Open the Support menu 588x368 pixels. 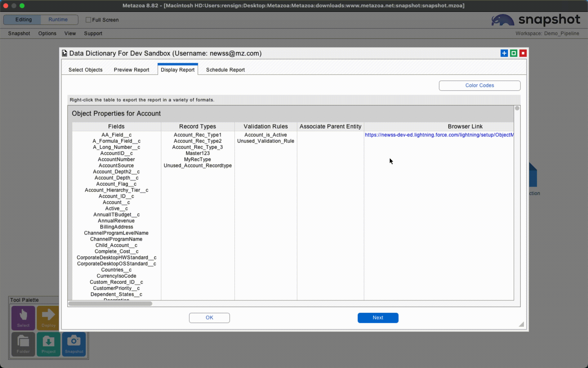coord(93,33)
